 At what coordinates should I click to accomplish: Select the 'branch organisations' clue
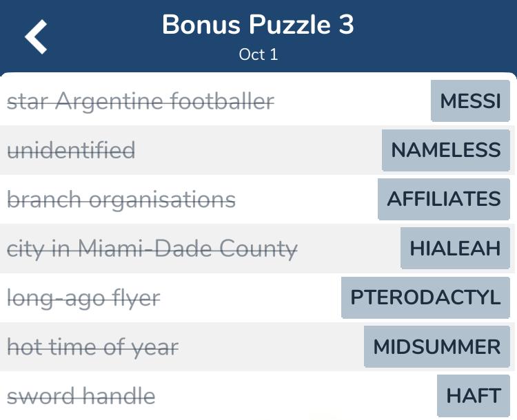click(x=121, y=200)
